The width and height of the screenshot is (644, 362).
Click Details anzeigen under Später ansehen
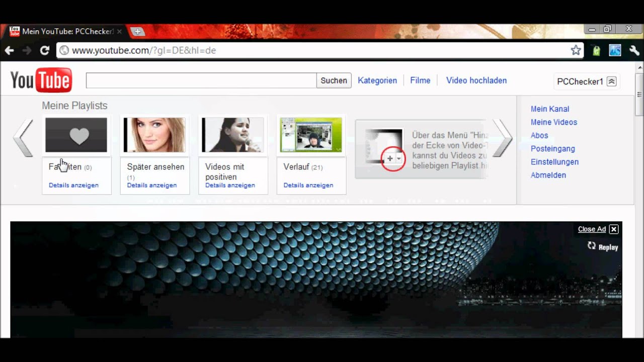(x=152, y=185)
